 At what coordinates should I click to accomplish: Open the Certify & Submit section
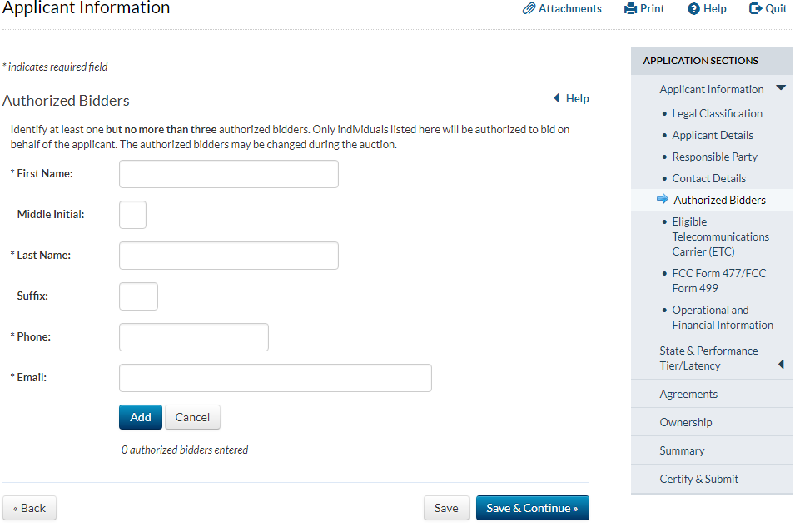coord(698,479)
